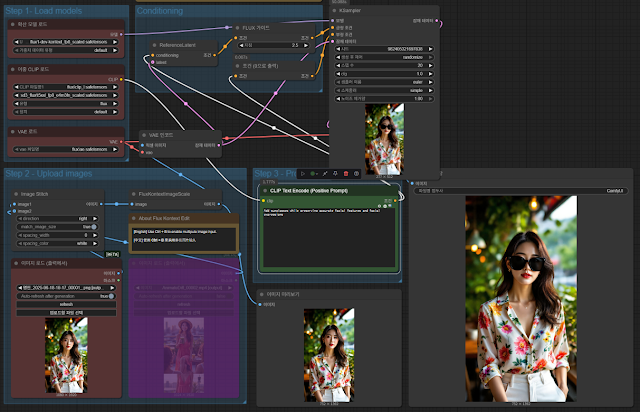Pin the selected node using the pin icon
The width and height of the screenshot is (640, 412).
click(x=335, y=174)
